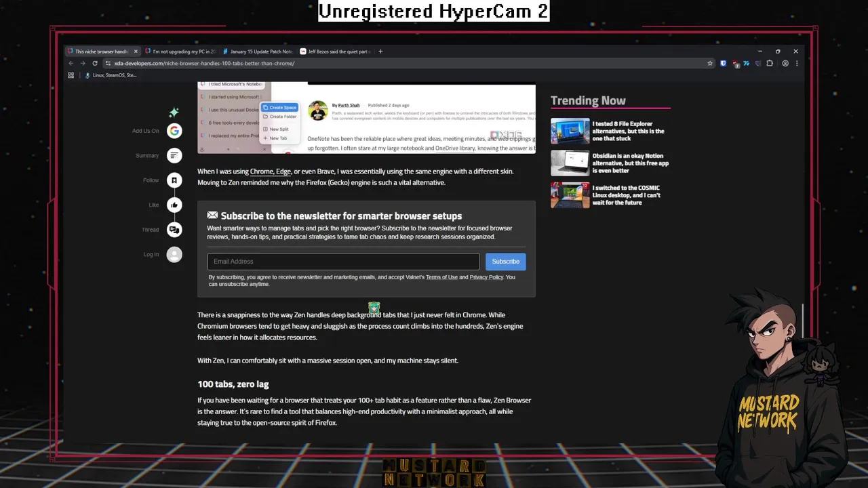Click the Google 'Add Us On' icon
The image size is (868, 488).
point(174,131)
